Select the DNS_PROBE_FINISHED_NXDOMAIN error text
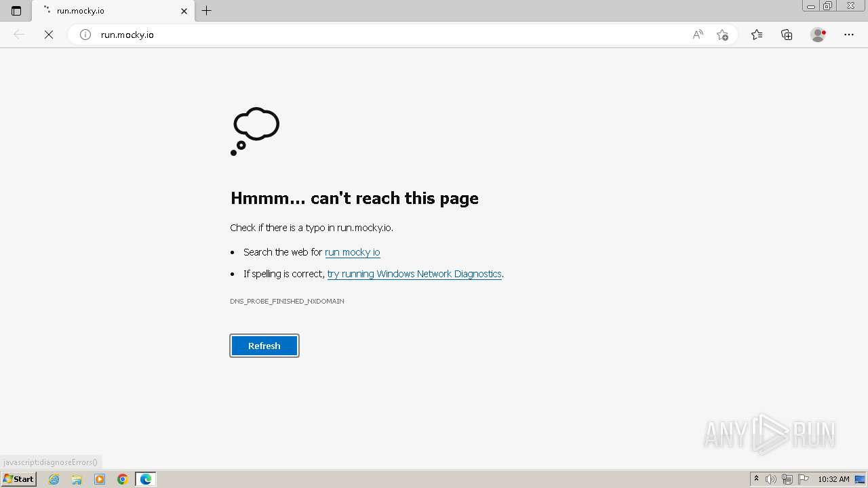868x488 pixels. point(287,301)
